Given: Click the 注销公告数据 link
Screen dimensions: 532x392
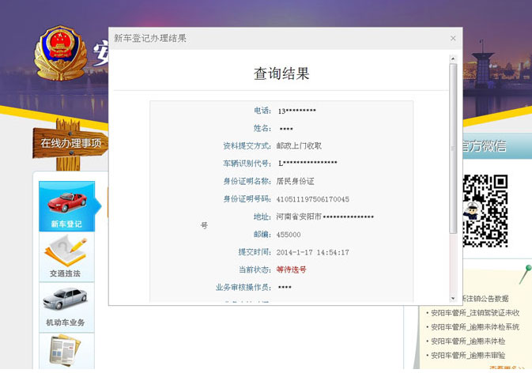Looking at the screenshot, I should (486, 299).
